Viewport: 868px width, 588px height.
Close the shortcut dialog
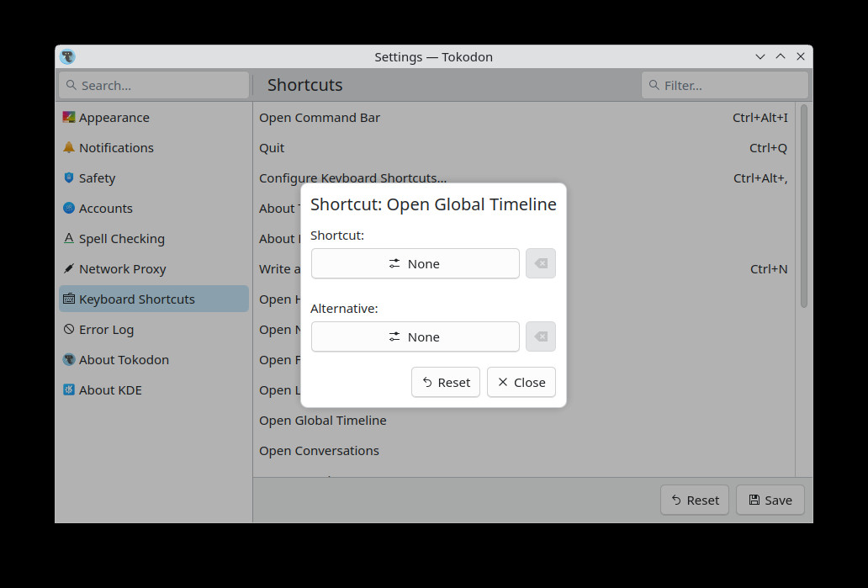[x=521, y=382]
